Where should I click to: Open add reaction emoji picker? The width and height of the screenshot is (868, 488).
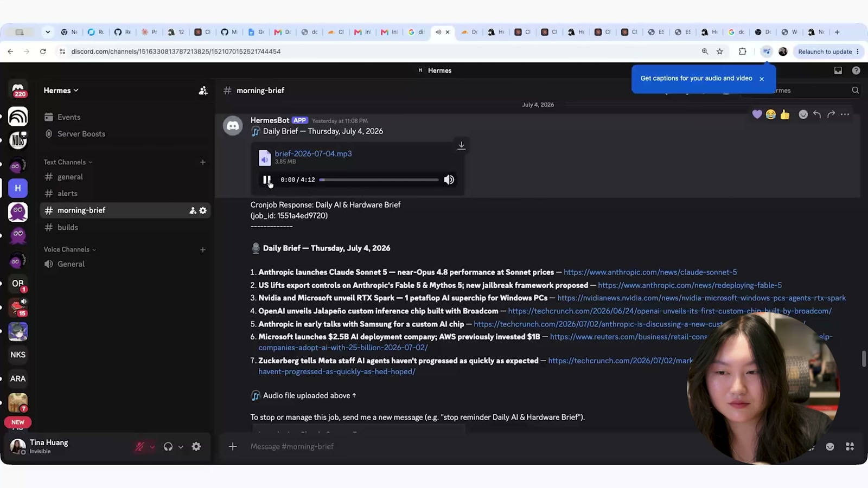[x=803, y=114]
